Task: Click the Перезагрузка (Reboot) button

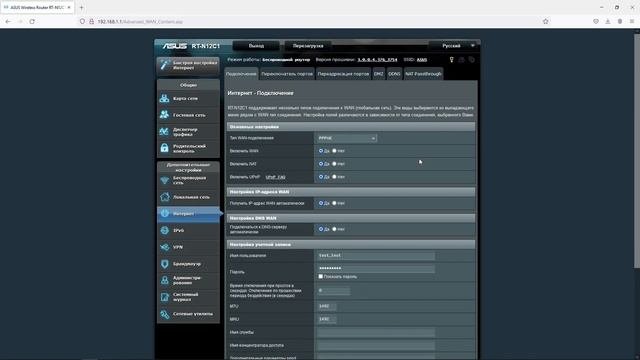Action: pos(308,46)
